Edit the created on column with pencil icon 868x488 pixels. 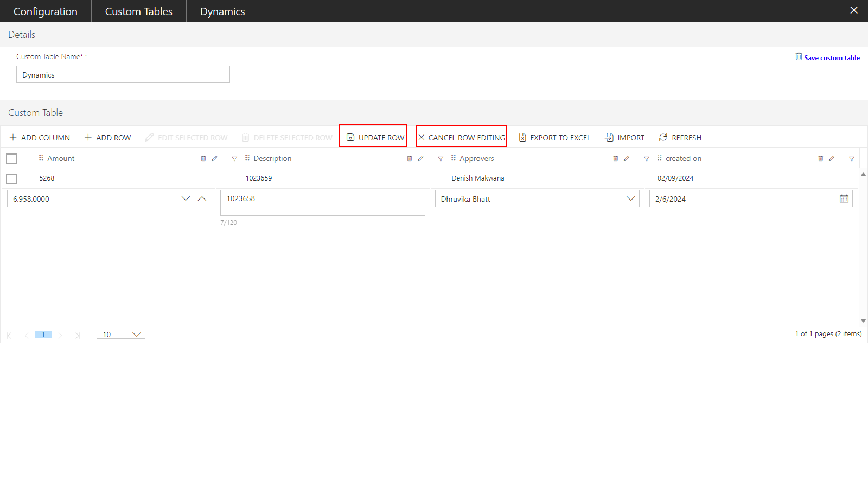tap(832, 158)
